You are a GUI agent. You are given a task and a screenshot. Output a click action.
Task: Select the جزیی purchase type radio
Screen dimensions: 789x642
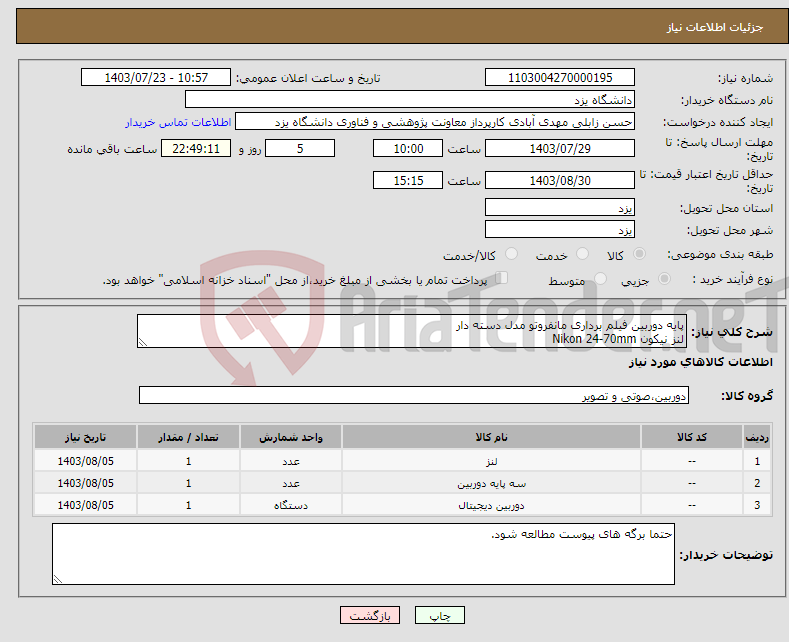tap(664, 279)
